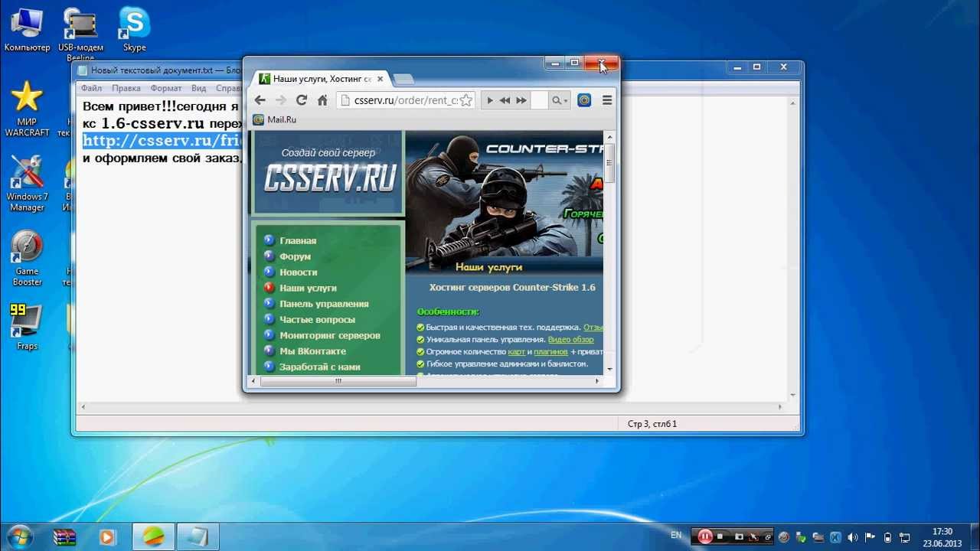Click the browser page vertical scrollbar thumb
980x551 pixels.
(x=610, y=163)
